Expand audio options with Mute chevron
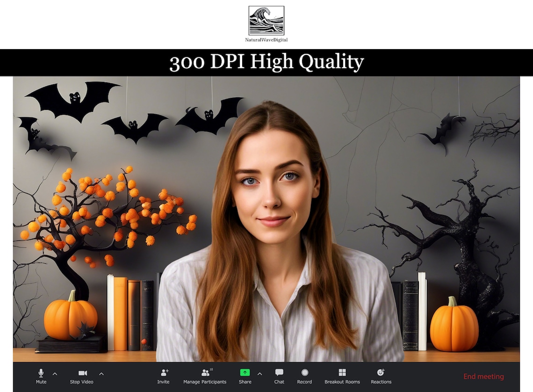The image size is (533, 392). pos(55,374)
